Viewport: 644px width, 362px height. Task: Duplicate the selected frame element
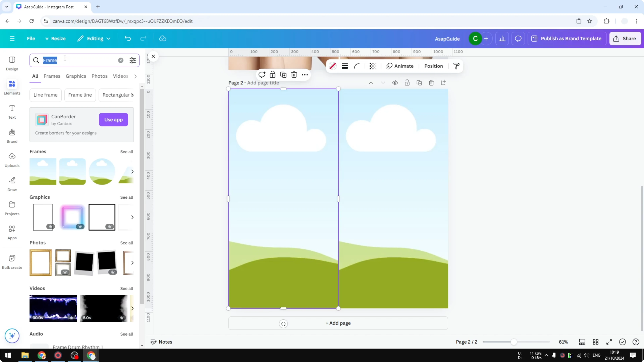(283, 74)
